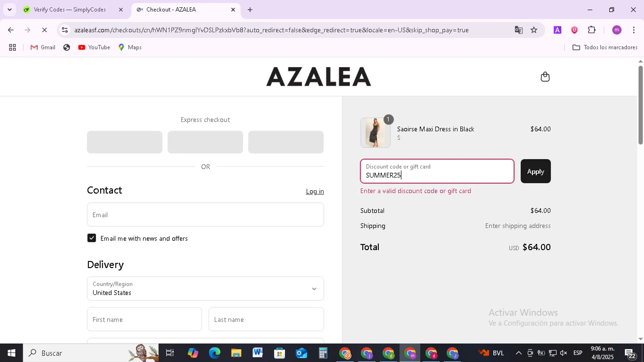Image resolution: width=644 pixels, height=362 pixels.
Task: Open Calculator from taskbar
Action: (323, 353)
